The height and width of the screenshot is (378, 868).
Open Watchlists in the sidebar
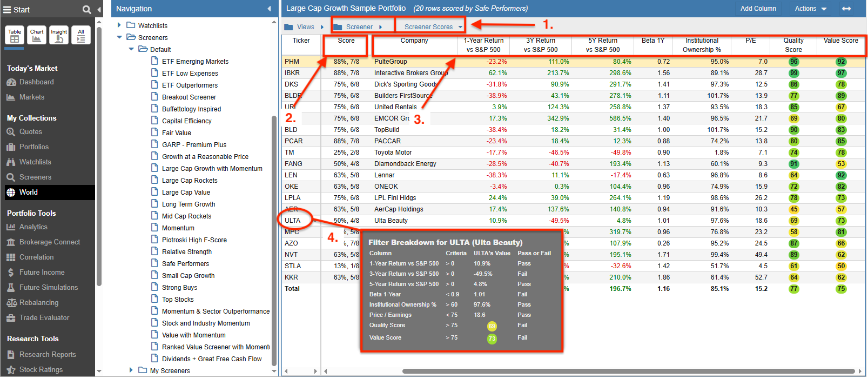pos(35,162)
